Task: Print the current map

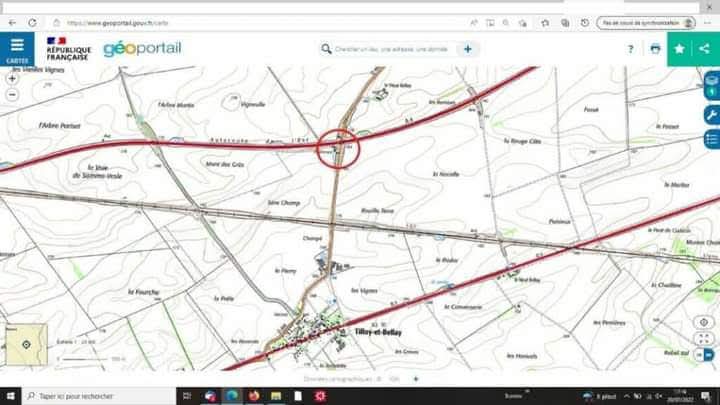Action: click(655, 49)
